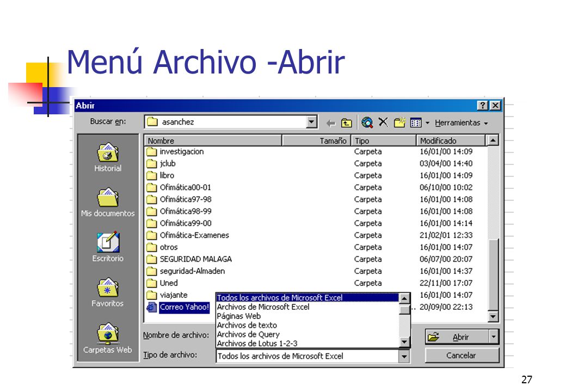
Task: Choose Archivos de texto file type
Action: [x=307, y=325]
